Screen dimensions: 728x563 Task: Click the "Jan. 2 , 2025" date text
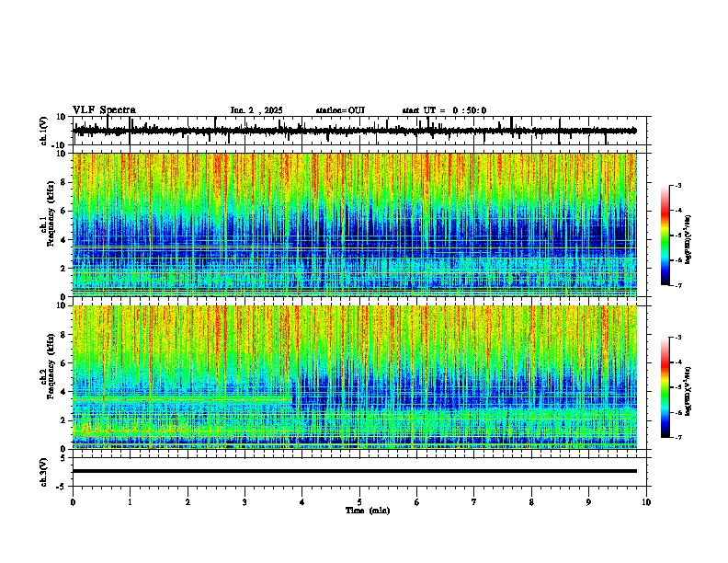[x=256, y=110]
